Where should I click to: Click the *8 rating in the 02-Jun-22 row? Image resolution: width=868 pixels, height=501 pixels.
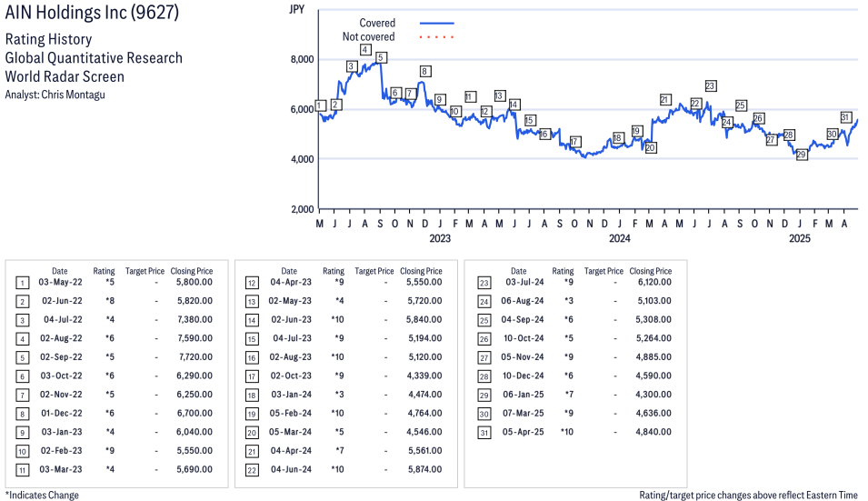(x=110, y=301)
